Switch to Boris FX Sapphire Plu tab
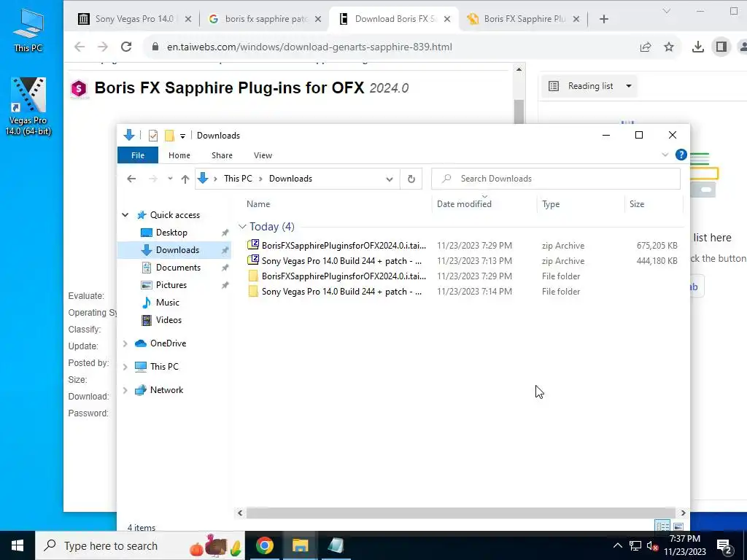The width and height of the screenshot is (747, 560). pos(524,19)
